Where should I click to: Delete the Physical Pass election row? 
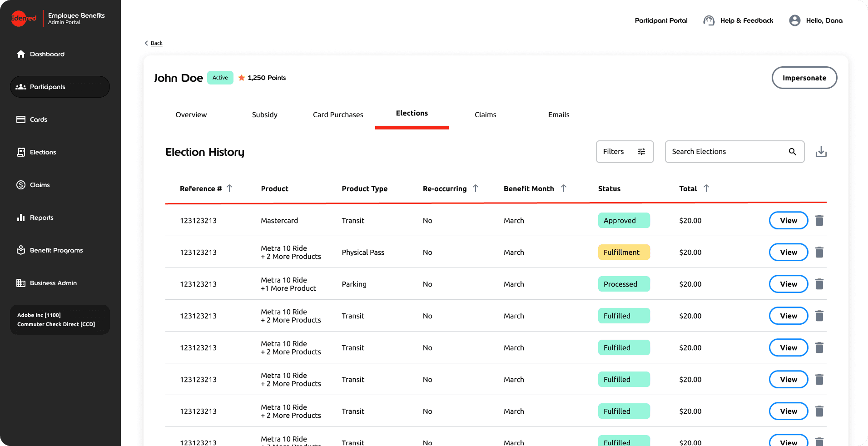click(819, 252)
